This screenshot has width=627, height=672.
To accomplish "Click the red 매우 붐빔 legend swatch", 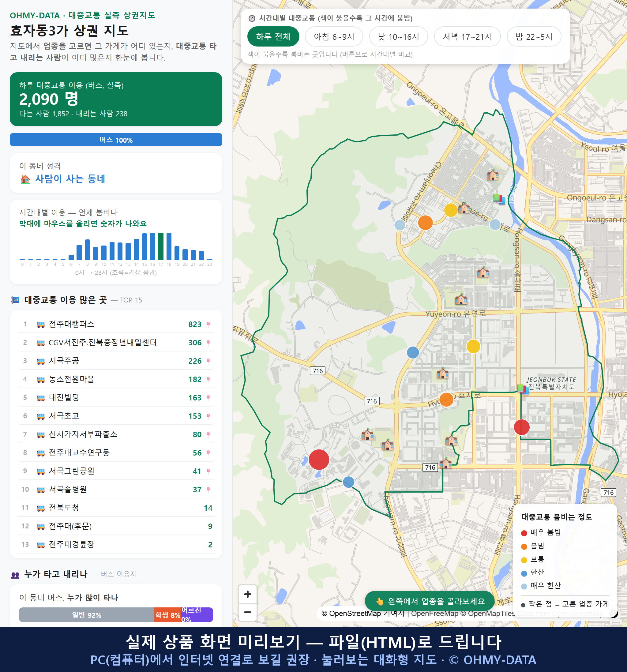I will pos(524,533).
